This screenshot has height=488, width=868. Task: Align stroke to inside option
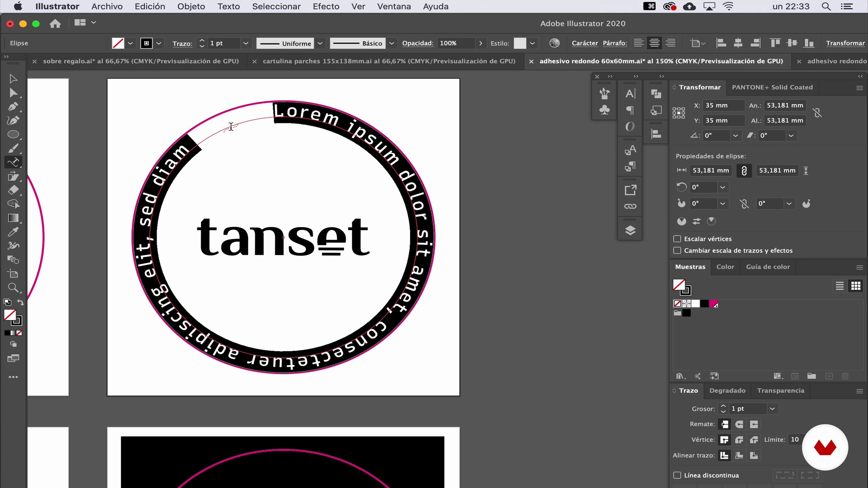739,456
